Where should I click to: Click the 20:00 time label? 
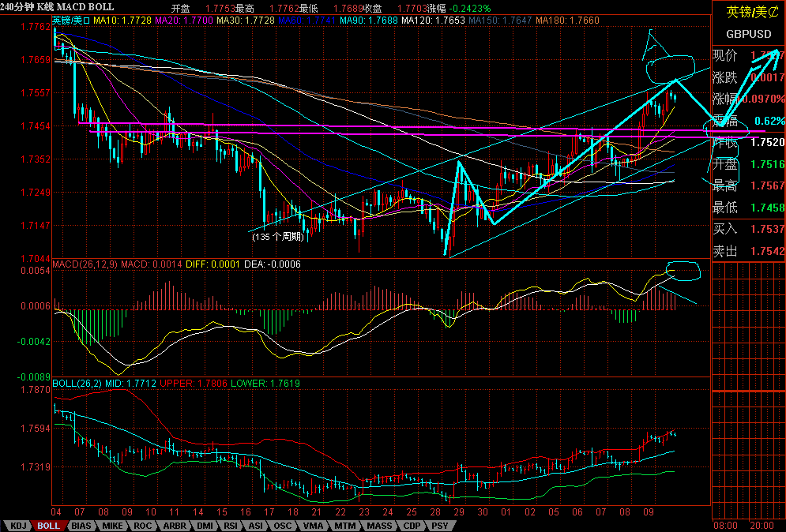point(762,526)
